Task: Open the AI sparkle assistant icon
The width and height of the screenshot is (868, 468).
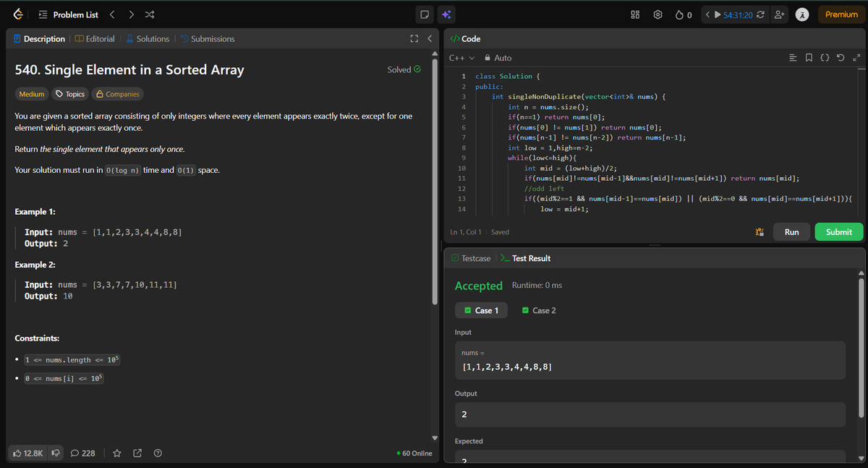Action: (x=446, y=14)
